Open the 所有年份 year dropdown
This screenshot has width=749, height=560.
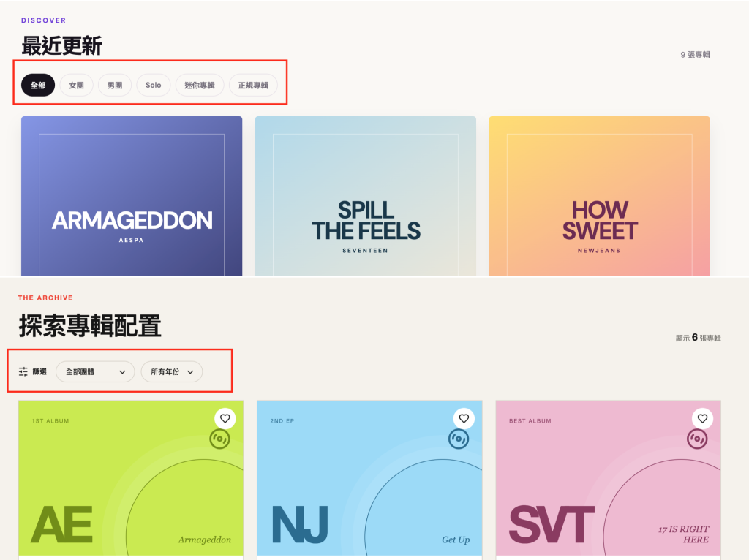tap(171, 371)
